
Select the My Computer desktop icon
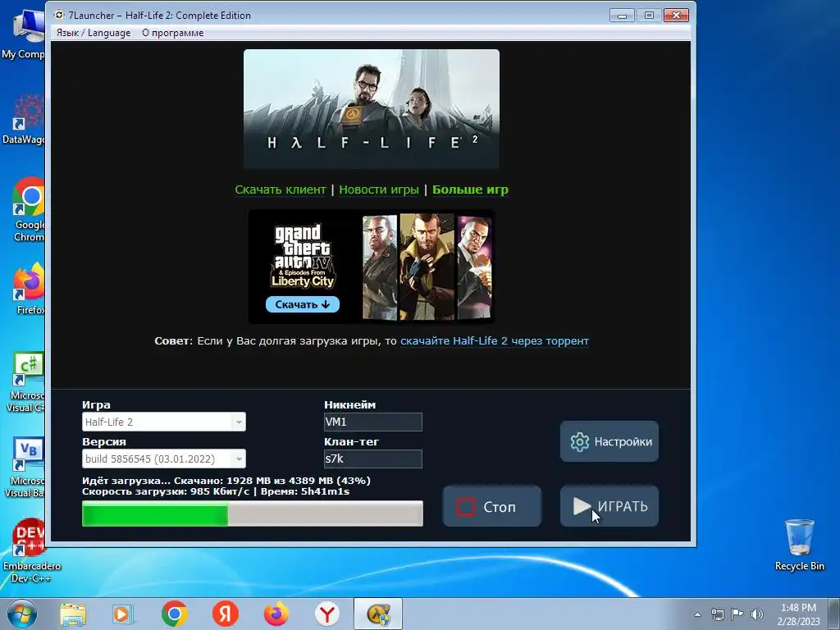click(x=24, y=34)
